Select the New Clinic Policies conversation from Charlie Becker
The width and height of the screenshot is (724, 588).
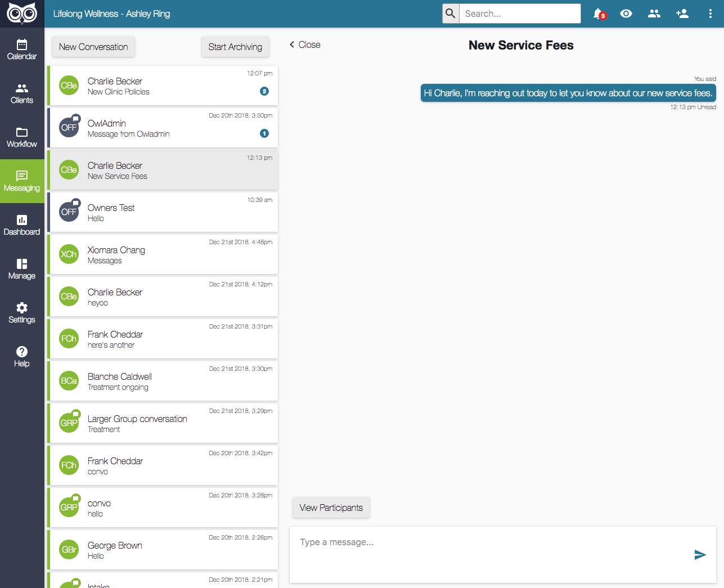pos(163,86)
